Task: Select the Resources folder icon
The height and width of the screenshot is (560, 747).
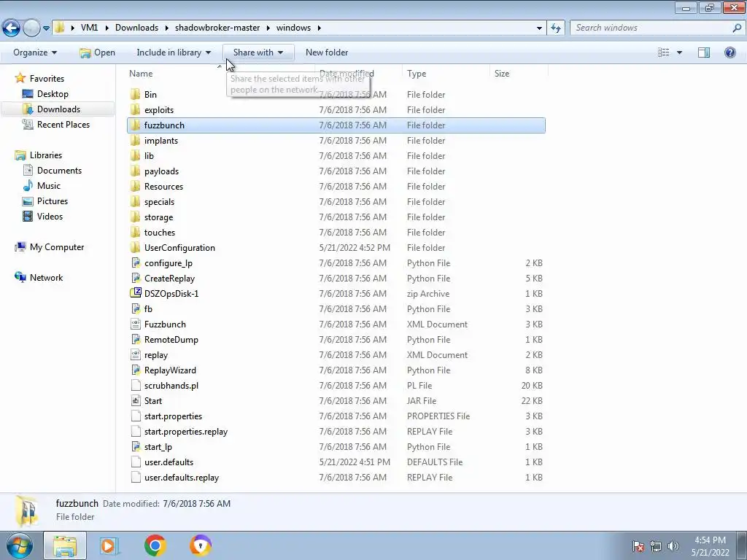Action: (135, 186)
